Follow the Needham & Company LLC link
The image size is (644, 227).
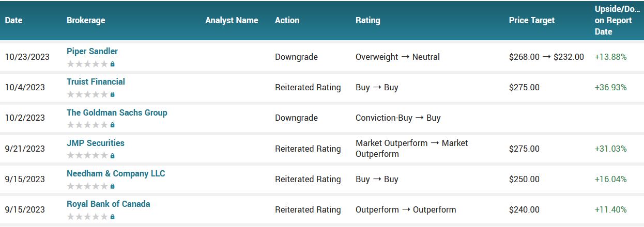[x=116, y=174]
